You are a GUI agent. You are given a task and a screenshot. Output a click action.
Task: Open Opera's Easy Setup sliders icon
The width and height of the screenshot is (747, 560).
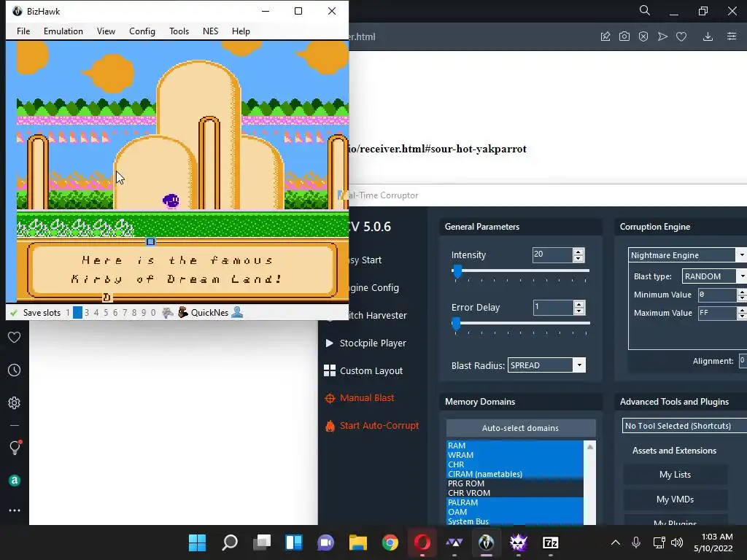(732, 36)
